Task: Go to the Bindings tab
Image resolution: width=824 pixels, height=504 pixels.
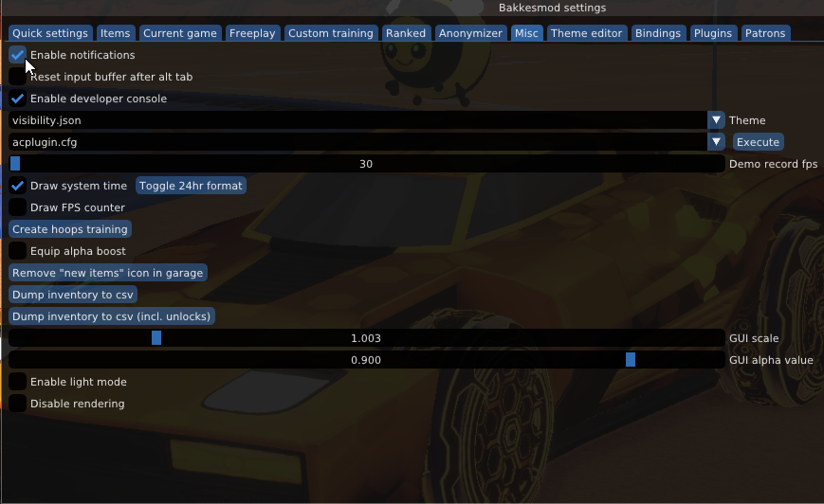Action: click(658, 33)
